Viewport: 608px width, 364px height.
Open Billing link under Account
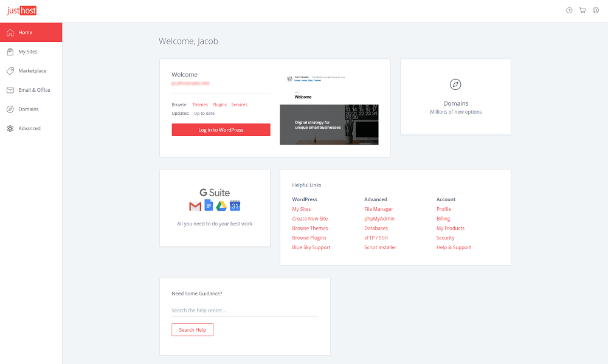(443, 219)
